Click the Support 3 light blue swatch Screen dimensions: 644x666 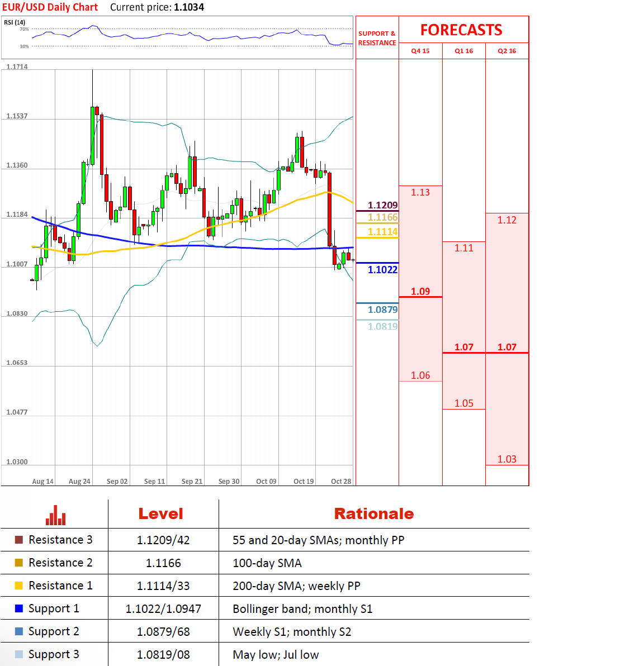click(x=18, y=654)
